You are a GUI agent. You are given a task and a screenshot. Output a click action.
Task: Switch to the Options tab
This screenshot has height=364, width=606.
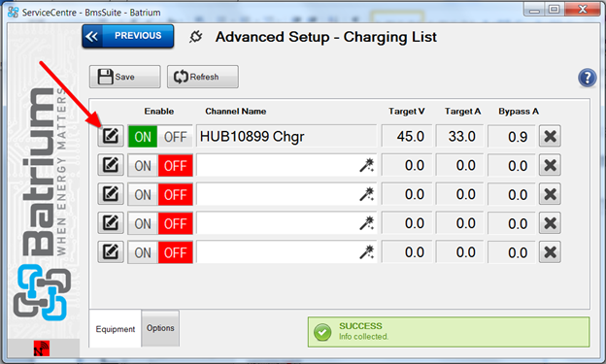(x=160, y=328)
